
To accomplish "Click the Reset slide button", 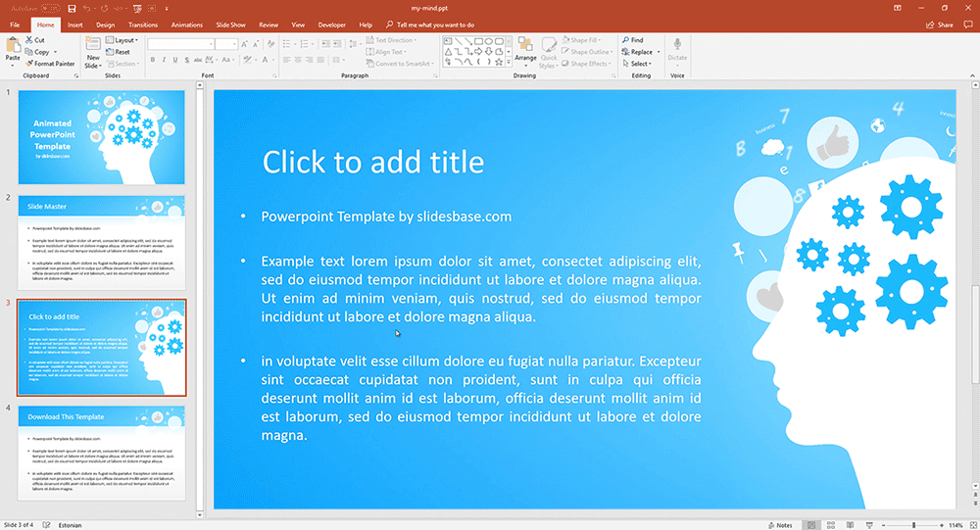I will coord(122,52).
